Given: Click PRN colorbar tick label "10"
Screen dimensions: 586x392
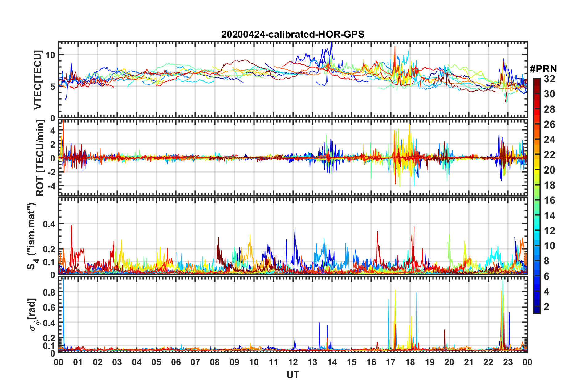Looking at the screenshot, I should (549, 246).
